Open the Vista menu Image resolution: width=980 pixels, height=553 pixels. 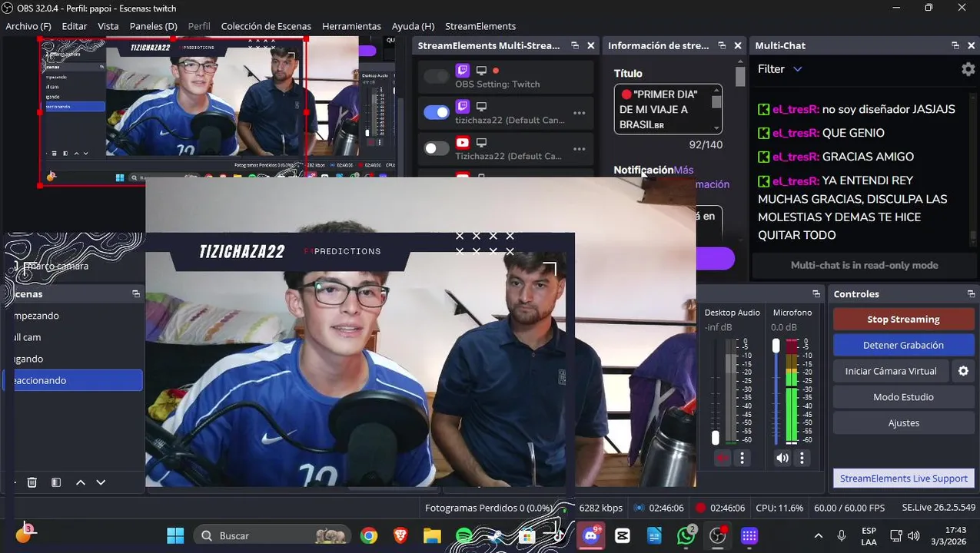coord(108,26)
